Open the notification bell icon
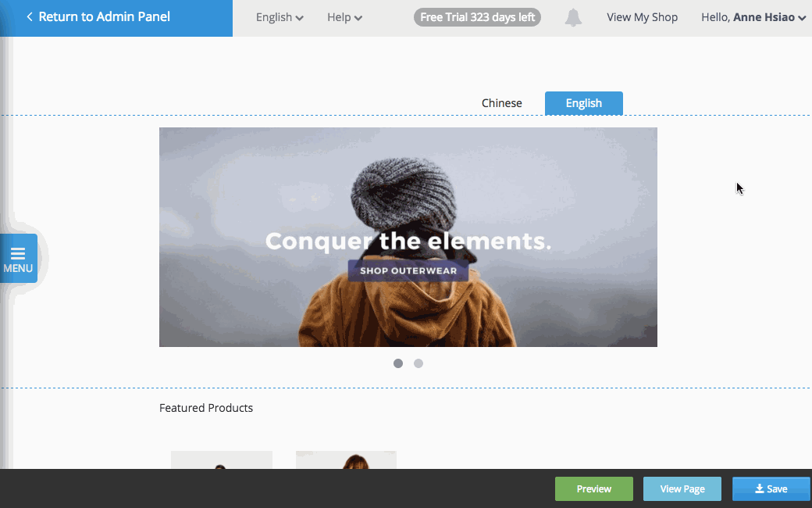 573,18
